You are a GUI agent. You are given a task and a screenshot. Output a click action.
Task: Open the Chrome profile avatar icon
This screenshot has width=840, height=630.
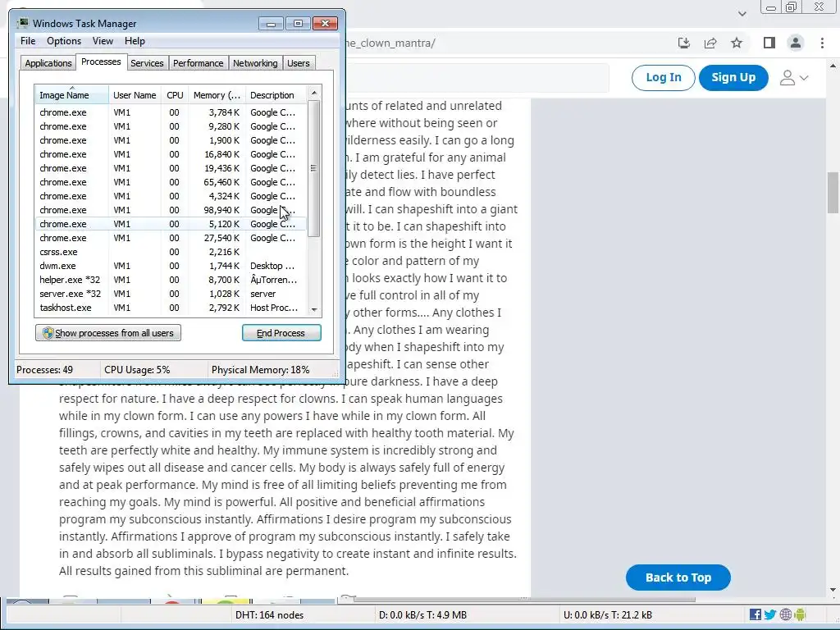(x=796, y=43)
